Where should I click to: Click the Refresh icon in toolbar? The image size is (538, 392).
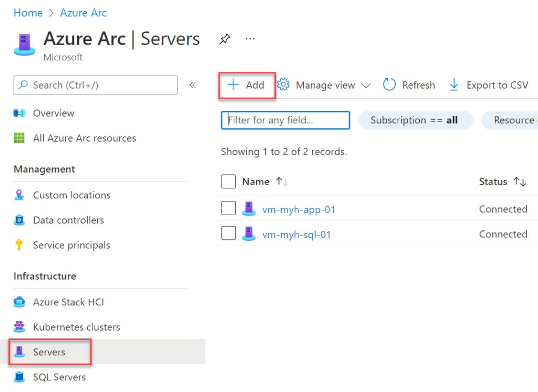pos(389,85)
